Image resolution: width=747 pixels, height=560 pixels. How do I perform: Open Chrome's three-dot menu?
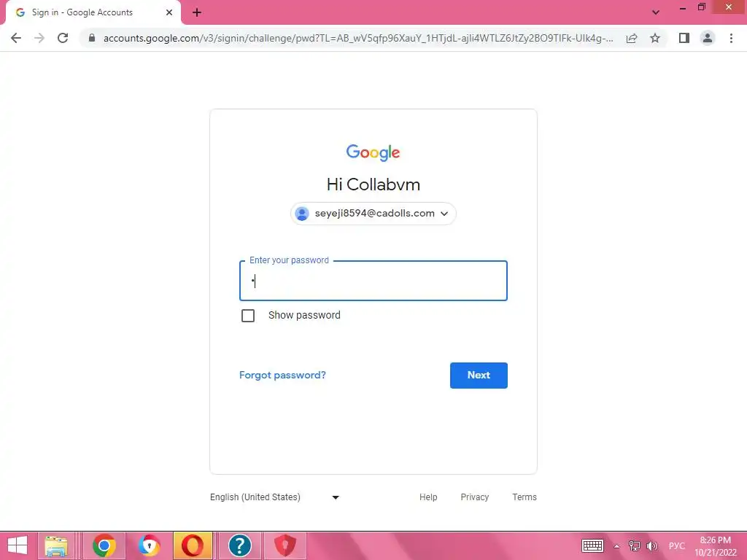point(731,38)
